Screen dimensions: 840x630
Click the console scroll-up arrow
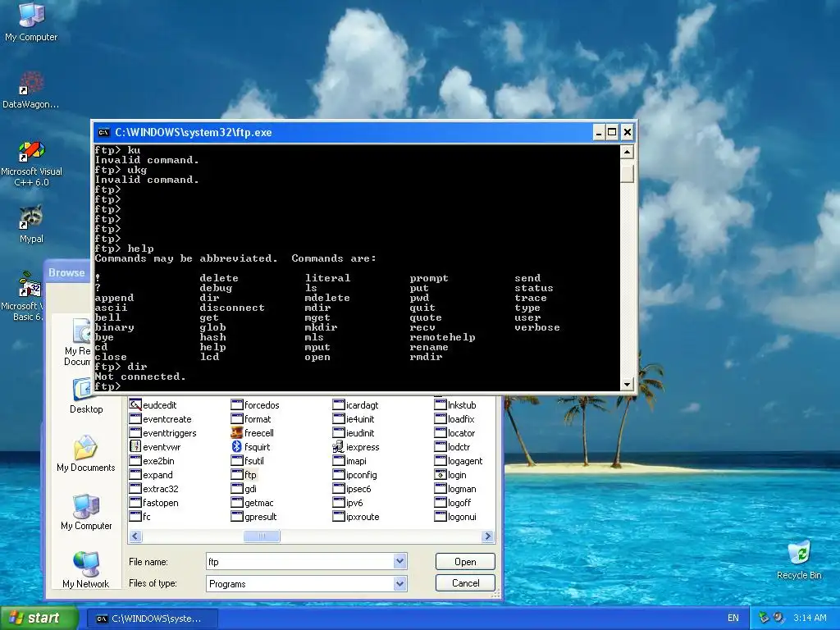coord(628,152)
